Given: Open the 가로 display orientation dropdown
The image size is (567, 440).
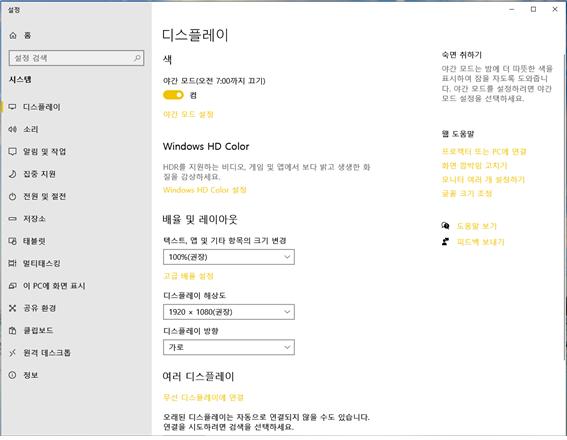Looking at the screenshot, I should click(229, 347).
